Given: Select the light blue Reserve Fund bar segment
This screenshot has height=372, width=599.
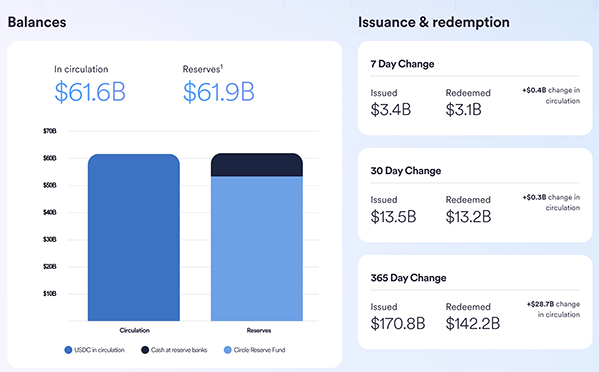Looking at the screenshot, I should click(x=257, y=249).
